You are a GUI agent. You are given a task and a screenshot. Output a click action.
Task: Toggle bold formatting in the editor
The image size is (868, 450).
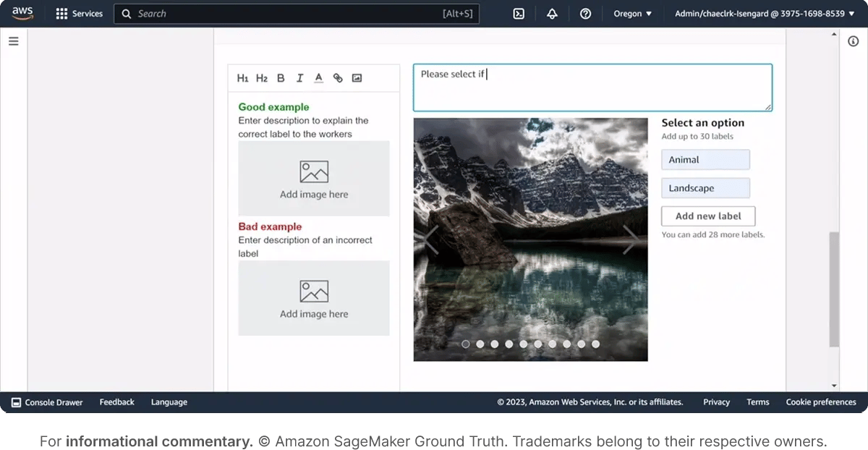click(x=281, y=77)
